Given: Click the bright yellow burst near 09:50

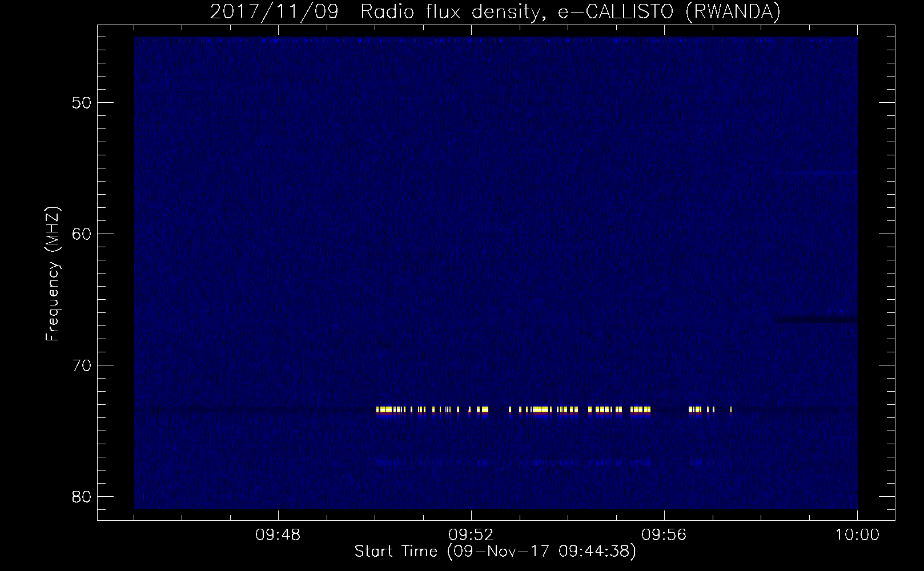Looking at the screenshot, I should [x=388, y=409].
